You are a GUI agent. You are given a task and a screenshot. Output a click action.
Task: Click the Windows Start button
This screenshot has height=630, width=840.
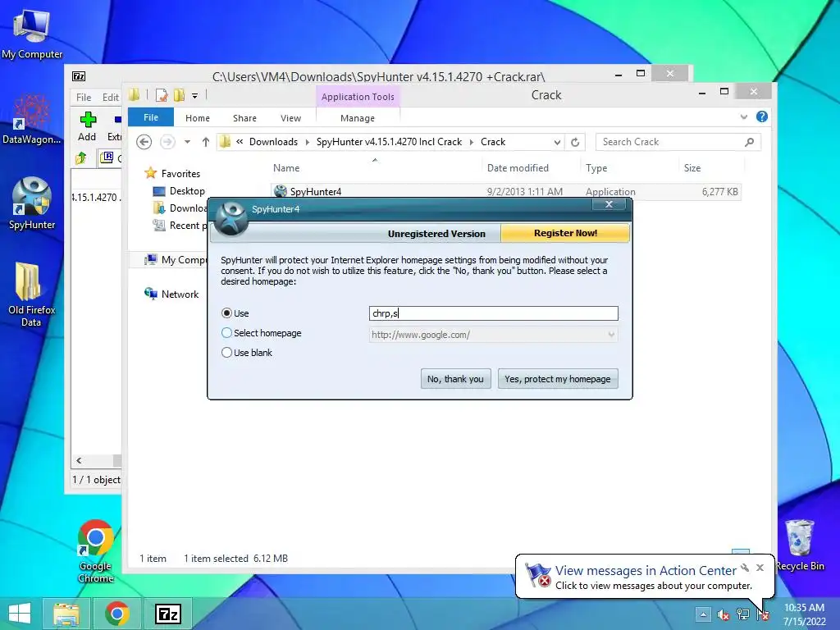pos(20,614)
